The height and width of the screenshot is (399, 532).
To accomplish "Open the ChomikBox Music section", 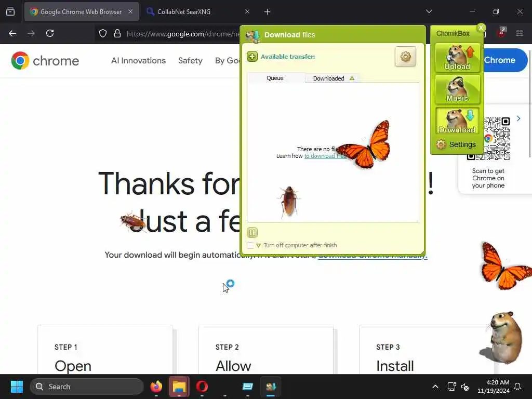I will pos(457,89).
